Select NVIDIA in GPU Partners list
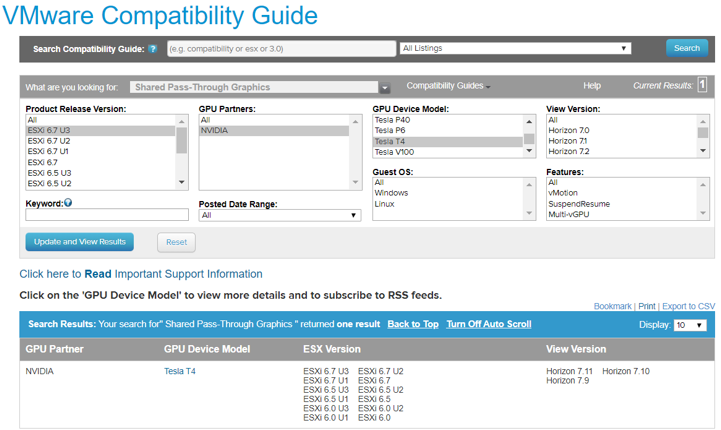The width and height of the screenshot is (721, 430). pos(274,131)
